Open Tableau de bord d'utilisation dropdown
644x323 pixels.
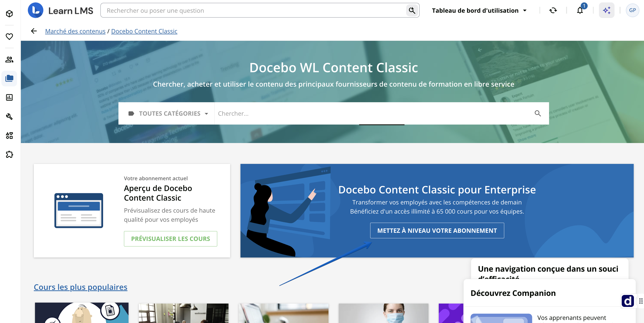click(479, 11)
